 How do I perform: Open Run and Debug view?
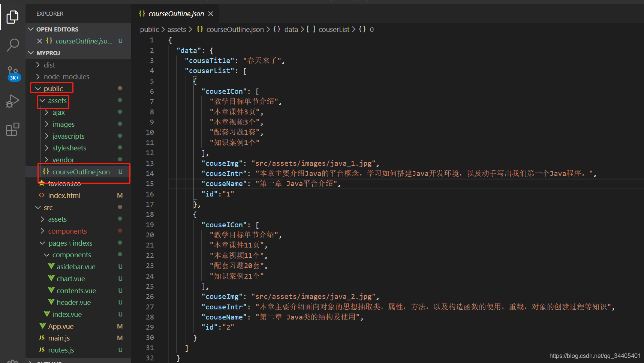click(12, 101)
